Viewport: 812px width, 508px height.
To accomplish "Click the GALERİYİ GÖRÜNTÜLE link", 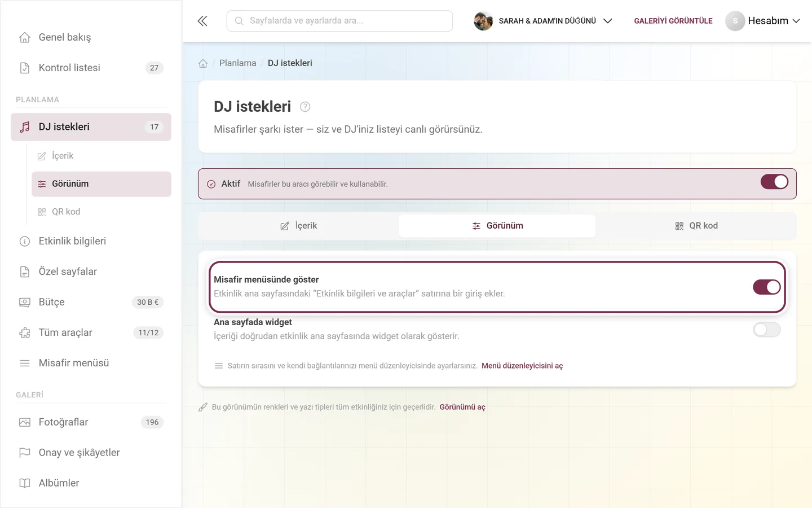I will point(673,21).
